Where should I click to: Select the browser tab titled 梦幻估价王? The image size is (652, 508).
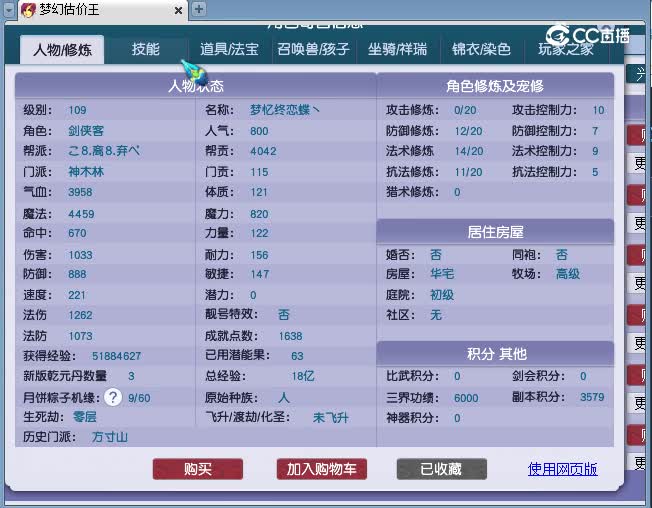click(102, 10)
